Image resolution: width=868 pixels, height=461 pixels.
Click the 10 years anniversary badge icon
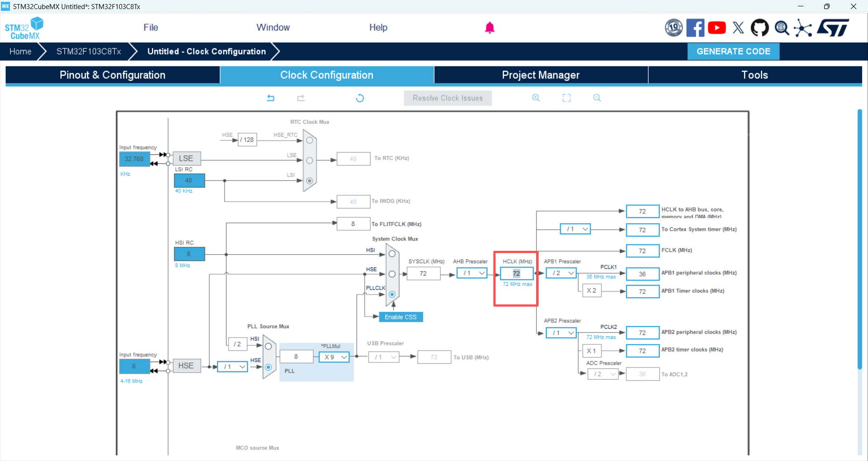pos(674,28)
